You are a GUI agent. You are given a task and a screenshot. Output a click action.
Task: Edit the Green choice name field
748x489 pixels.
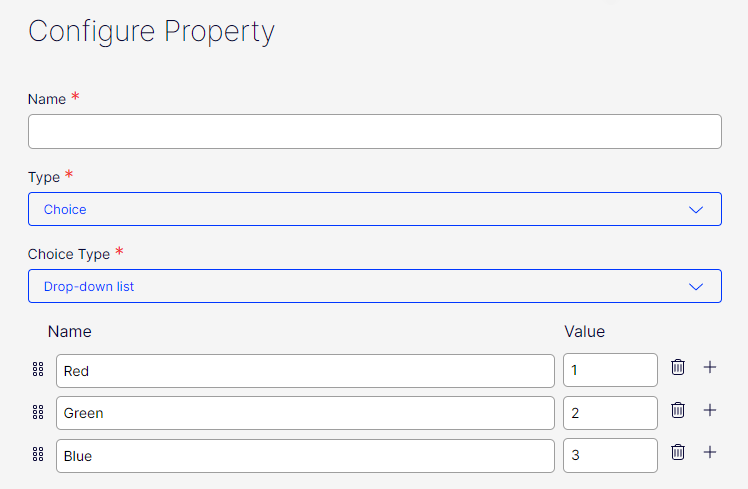click(x=305, y=413)
